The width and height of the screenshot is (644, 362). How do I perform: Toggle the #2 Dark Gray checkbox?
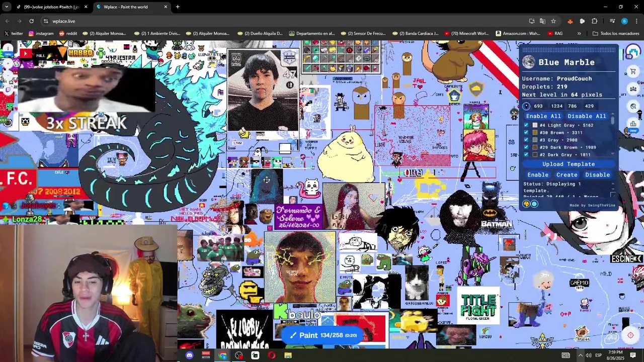[526, 155]
